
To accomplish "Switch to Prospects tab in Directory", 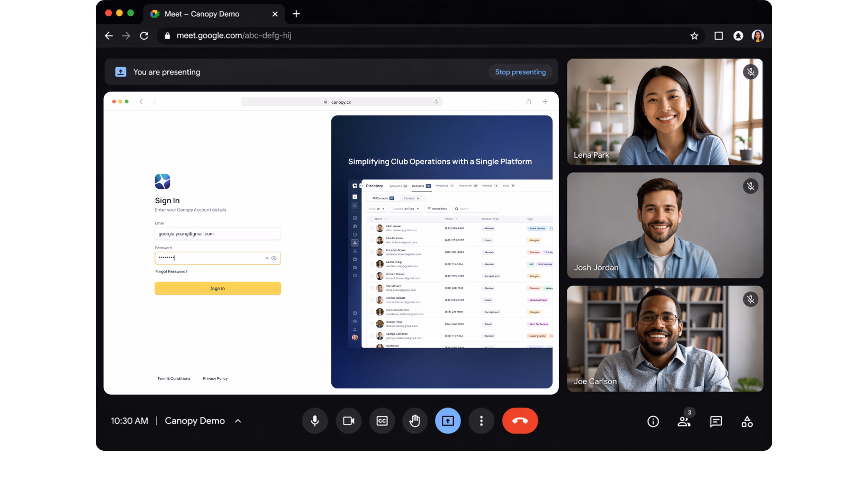I will pos(445,186).
